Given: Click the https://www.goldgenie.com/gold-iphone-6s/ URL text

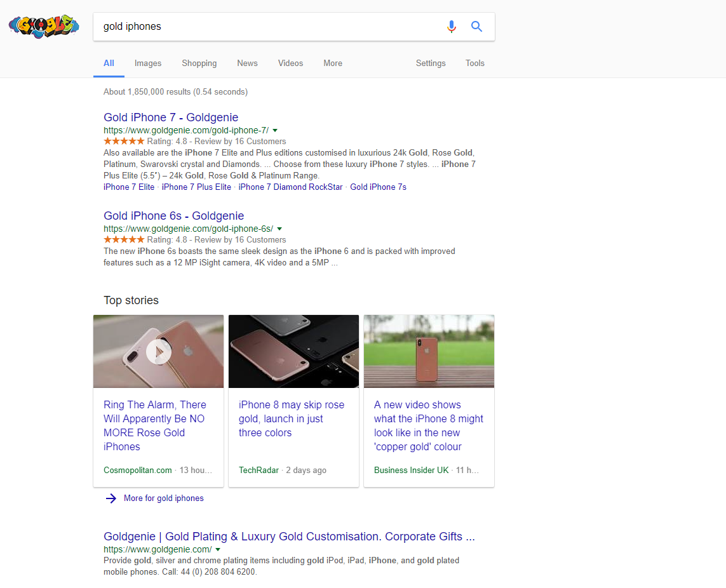Looking at the screenshot, I should click(189, 229).
